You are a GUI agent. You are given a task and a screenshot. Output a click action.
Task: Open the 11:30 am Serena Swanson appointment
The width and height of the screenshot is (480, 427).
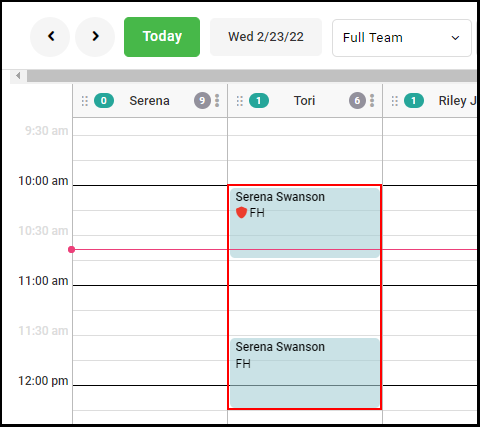coord(305,373)
